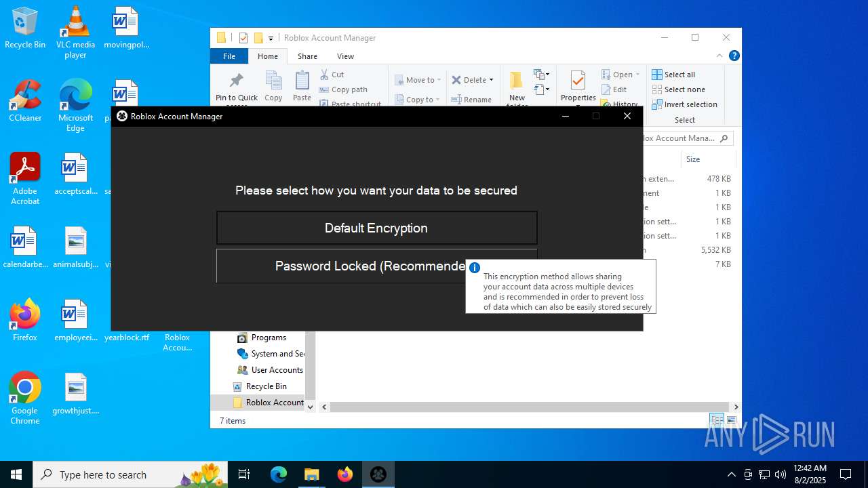Image resolution: width=868 pixels, height=488 pixels.
Task: Click Properties icon in Explorer ribbon
Action: point(578,87)
